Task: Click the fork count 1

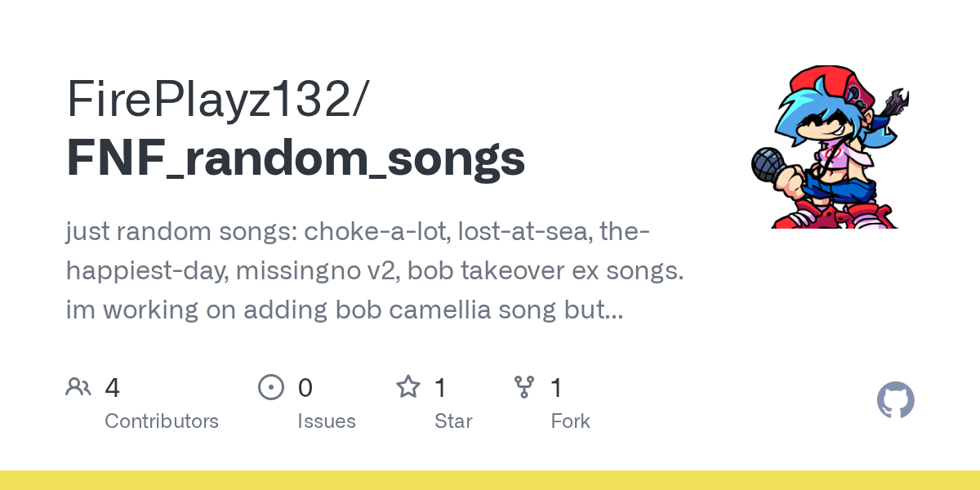Action: pos(557,387)
